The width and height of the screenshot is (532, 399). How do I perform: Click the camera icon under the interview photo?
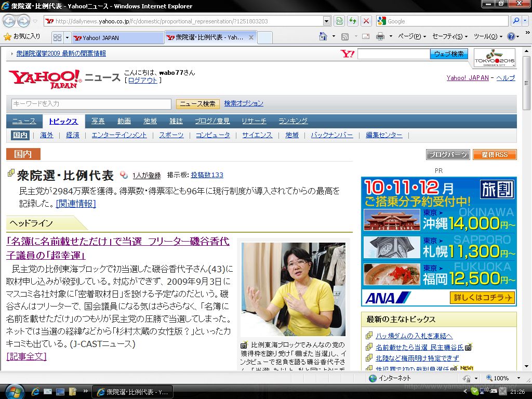244,345
